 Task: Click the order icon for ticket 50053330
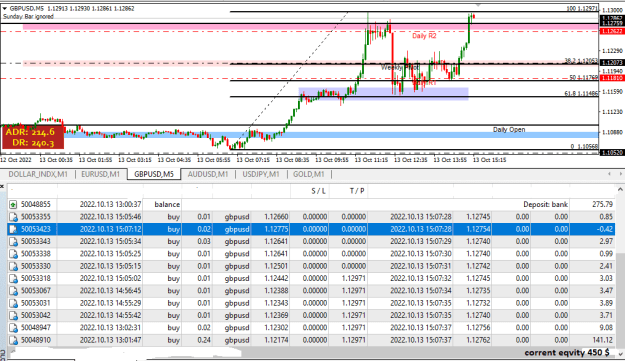tap(13, 266)
